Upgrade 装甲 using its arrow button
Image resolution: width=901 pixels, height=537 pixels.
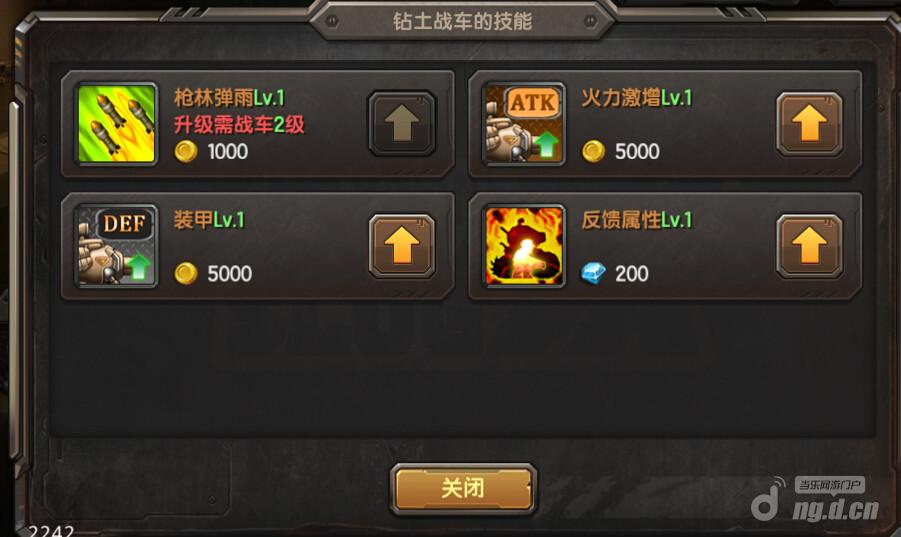pyautogui.click(x=402, y=246)
